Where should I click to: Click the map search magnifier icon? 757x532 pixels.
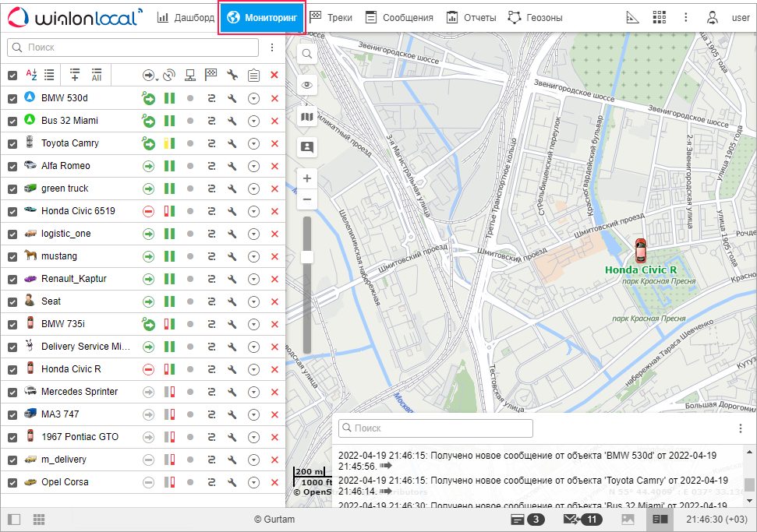click(x=307, y=54)
